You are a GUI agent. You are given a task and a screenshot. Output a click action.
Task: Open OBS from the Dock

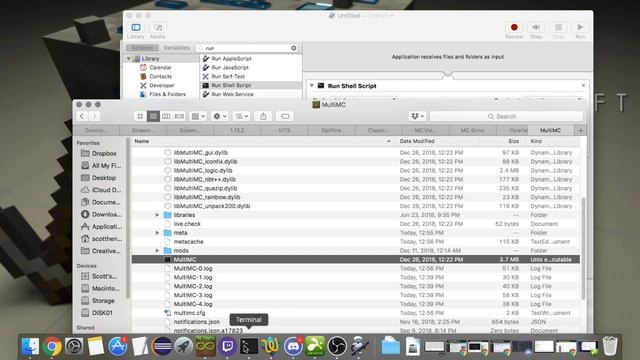[337, 347]
